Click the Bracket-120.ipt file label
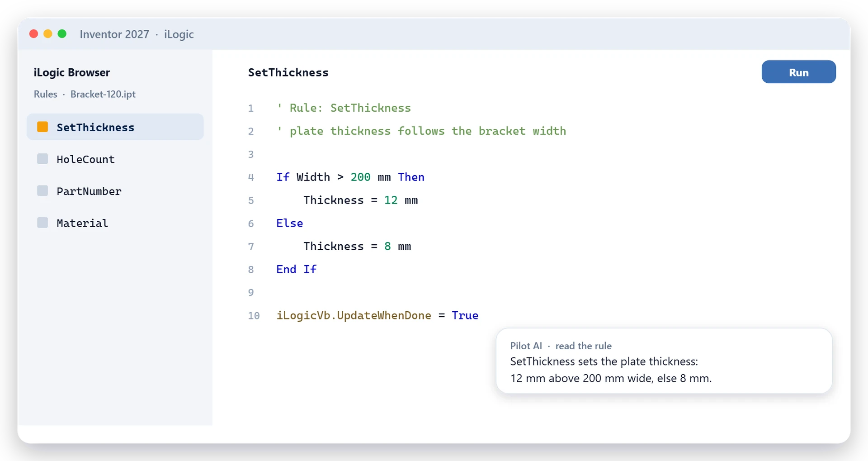This screenshot has width=868, height=461. coord(103,94)
